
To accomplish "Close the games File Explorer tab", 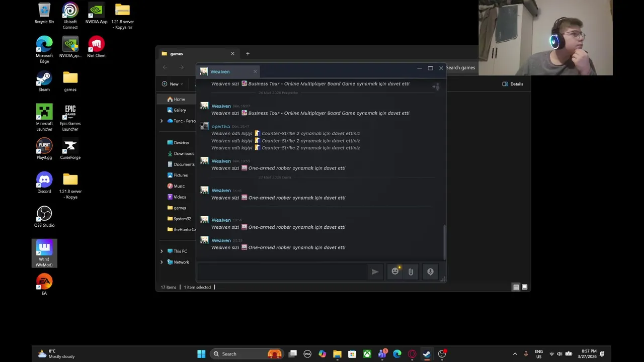I will pyautogui.click(x=232, y=54).
